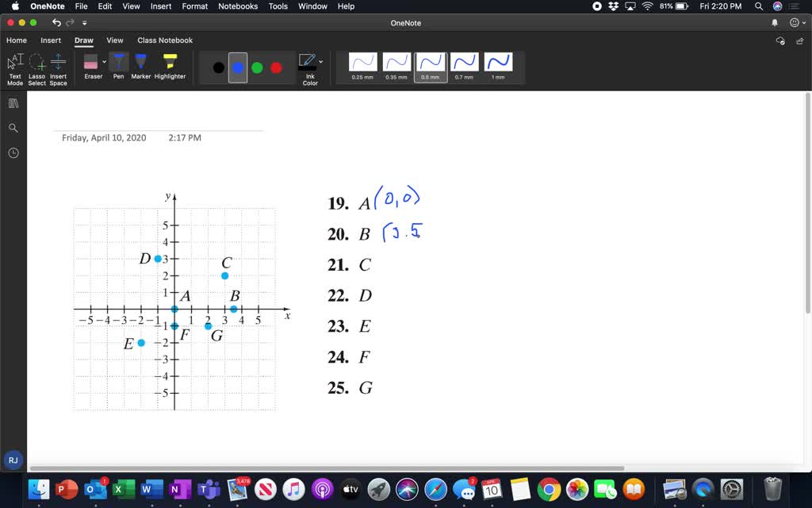This screenshot has width=812, height=508.
Task: Click the recent notes clock icon
Action: [x=13, y=152]
